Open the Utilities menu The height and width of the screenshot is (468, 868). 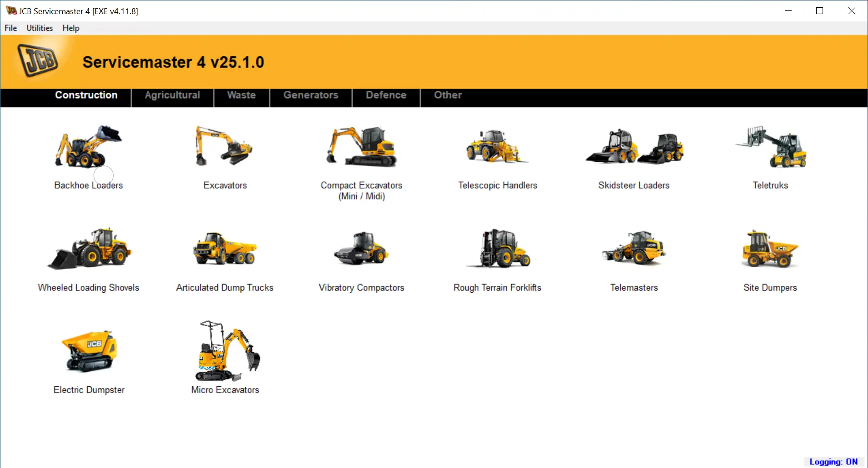(40, 28)
